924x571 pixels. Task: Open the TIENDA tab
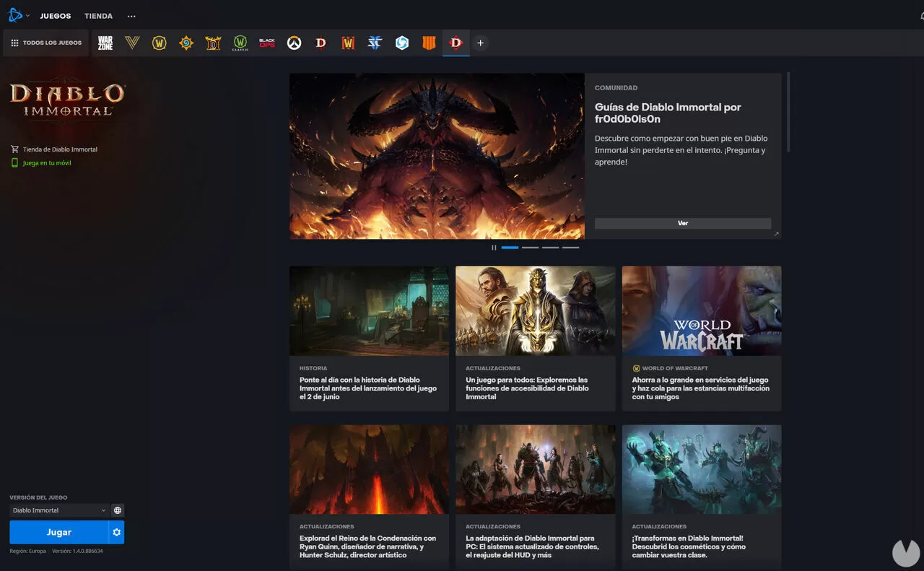(x=98, y=16)
